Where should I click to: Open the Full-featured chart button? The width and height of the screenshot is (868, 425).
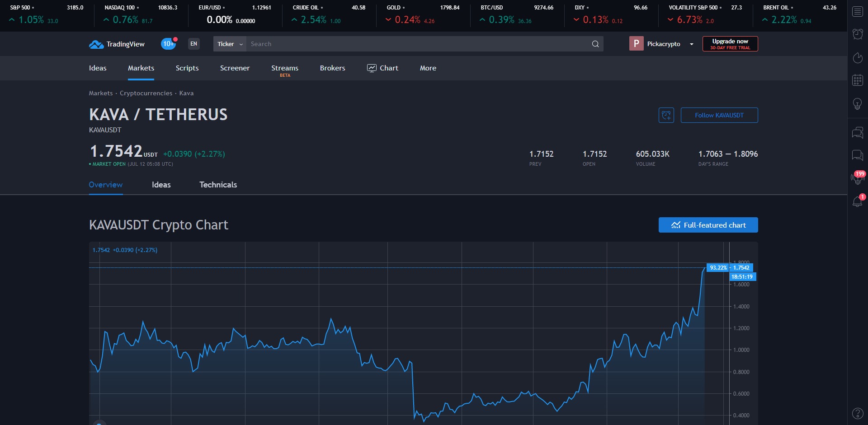(708, 225)
